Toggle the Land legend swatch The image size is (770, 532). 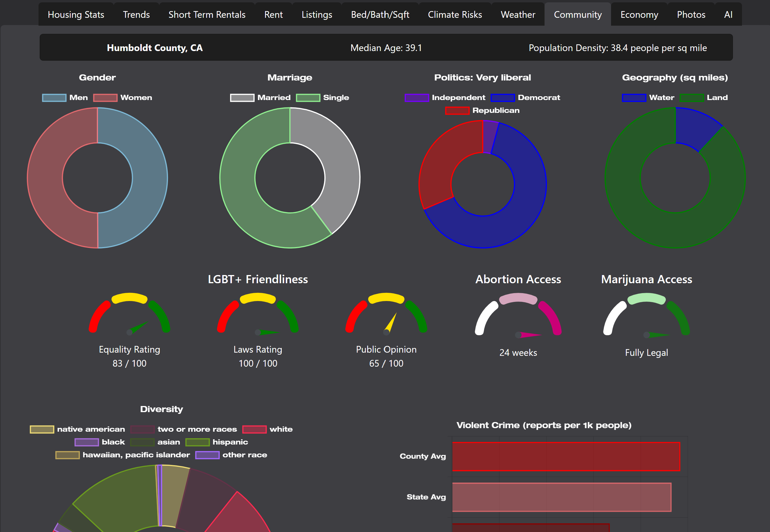click(x=692, y=98)
